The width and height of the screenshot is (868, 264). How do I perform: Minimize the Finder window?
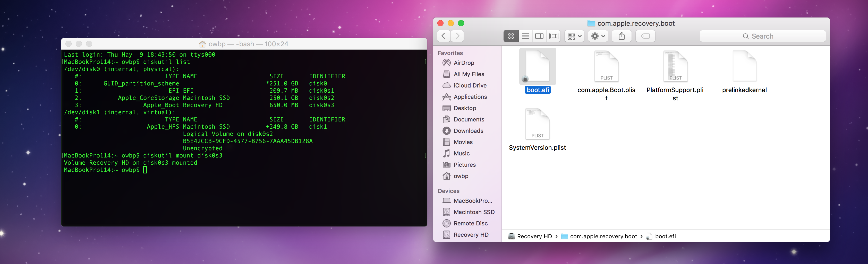click(451, 23)
